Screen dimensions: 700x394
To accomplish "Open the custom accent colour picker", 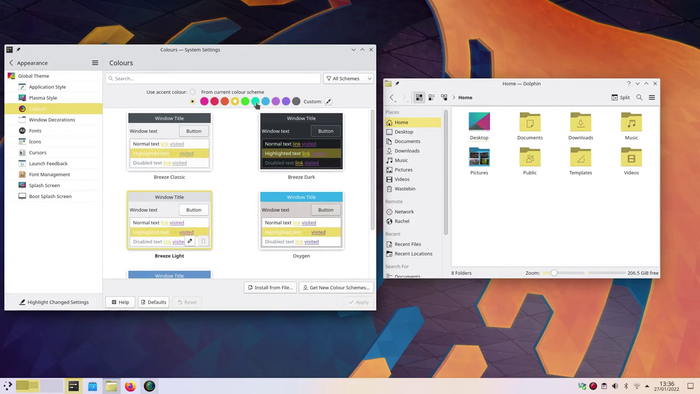I will [x=328, y=102].
